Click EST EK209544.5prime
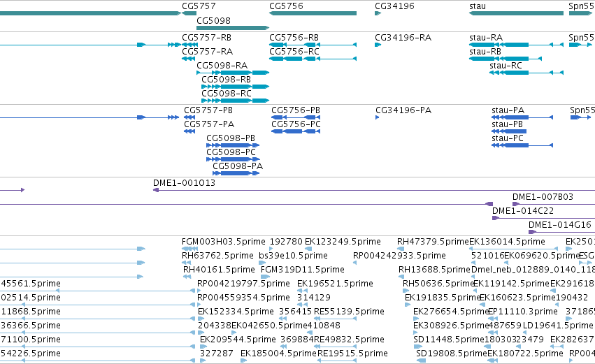Viewport: 595px width, 364px height. (x=238, y=340)
